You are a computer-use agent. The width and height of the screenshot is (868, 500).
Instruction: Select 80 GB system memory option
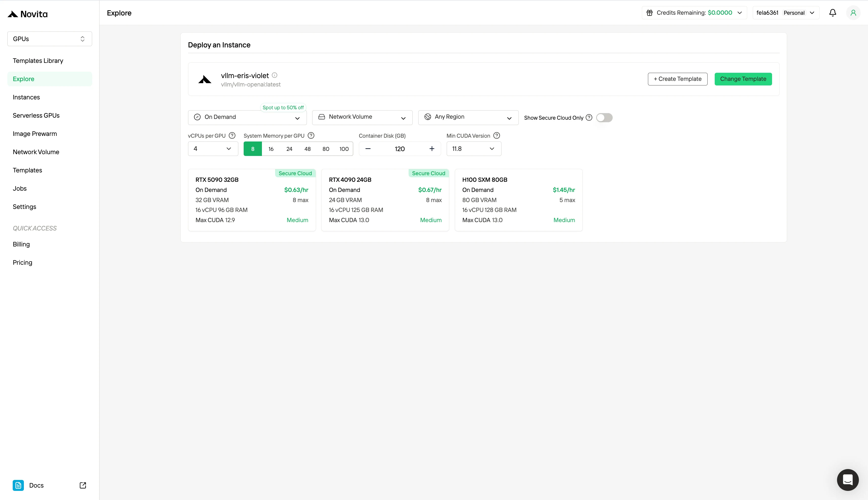tap(326, 149)
